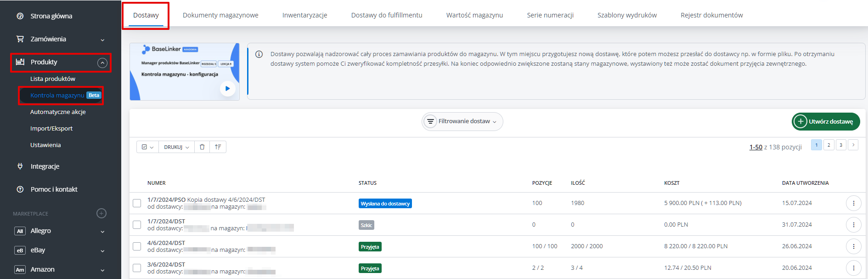Screen dimensions: 868x279
Task: Go to page 3 of deliveries
Action: (x=841, y=145)
